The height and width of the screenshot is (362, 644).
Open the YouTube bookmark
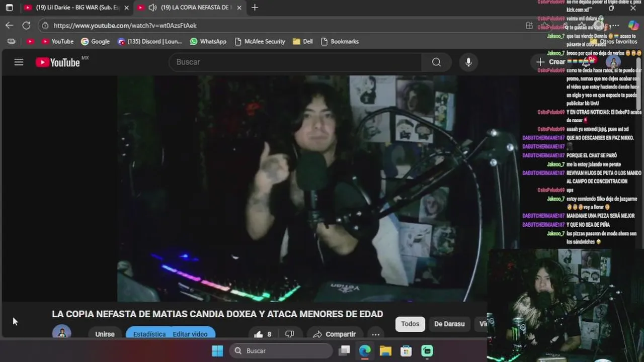[x=57, y=41]
